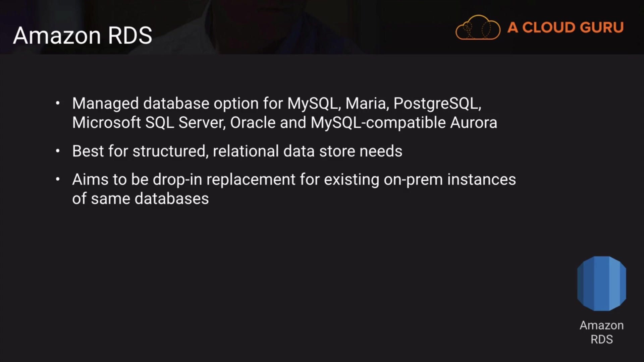Viewport: 644px width, 362px height.
Task: Click the bullet dot before "Aims to be"
Action: pos(58,180)
